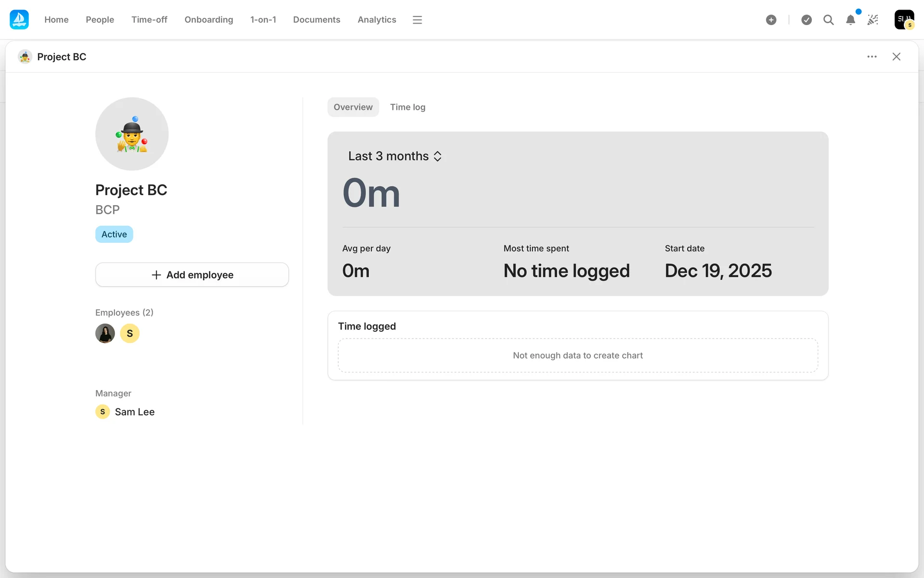
Task: Click the juggler project avatar image
Action: 132,134
